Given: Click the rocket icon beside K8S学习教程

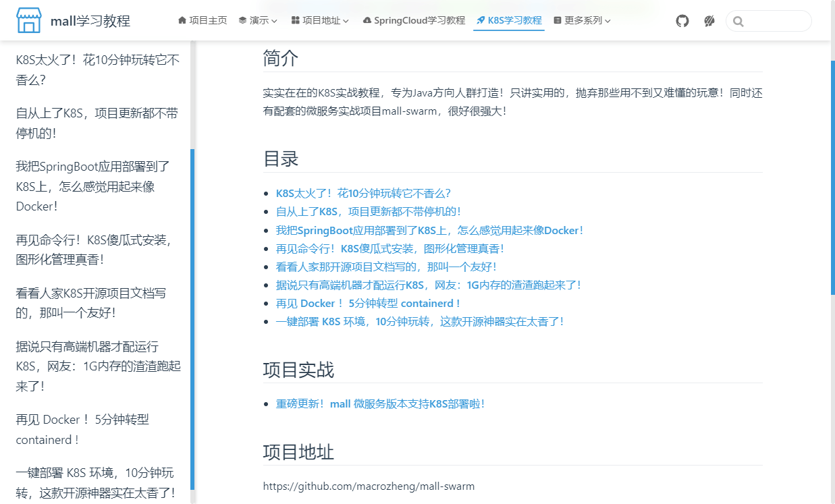Looking at the screenshot, I should (x=481, y=20).
